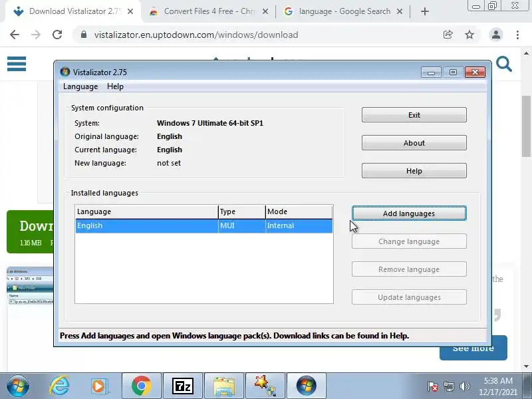532x399 pixels.
Task: Open the volume speaker tray icon
Action: pos(464,386)
